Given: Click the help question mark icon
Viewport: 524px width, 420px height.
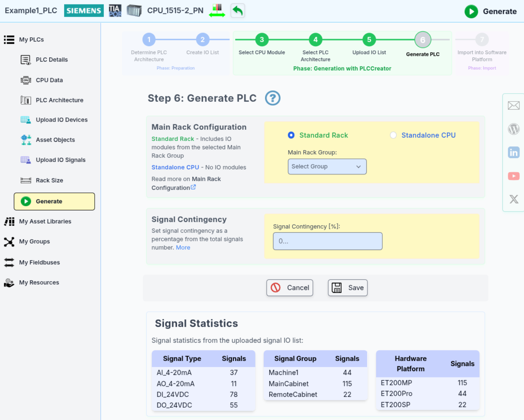Looking at the screenshot, I should pyautogui.click(x=272, y=98).
